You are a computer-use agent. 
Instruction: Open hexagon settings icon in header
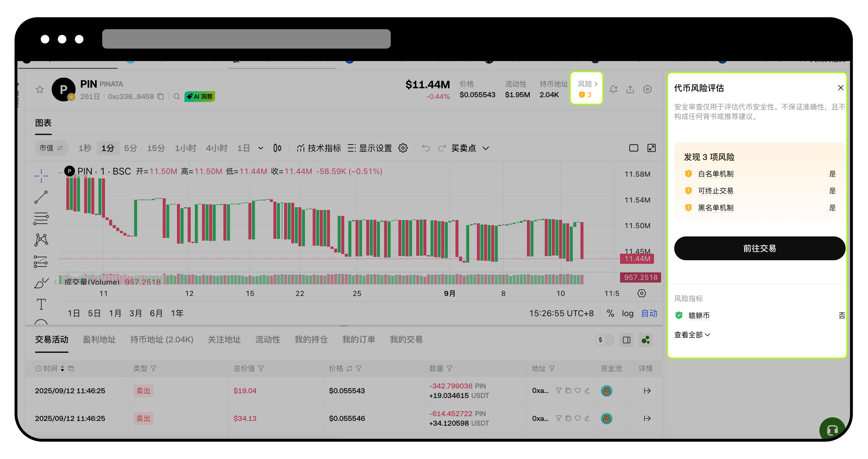coord(647,89)
